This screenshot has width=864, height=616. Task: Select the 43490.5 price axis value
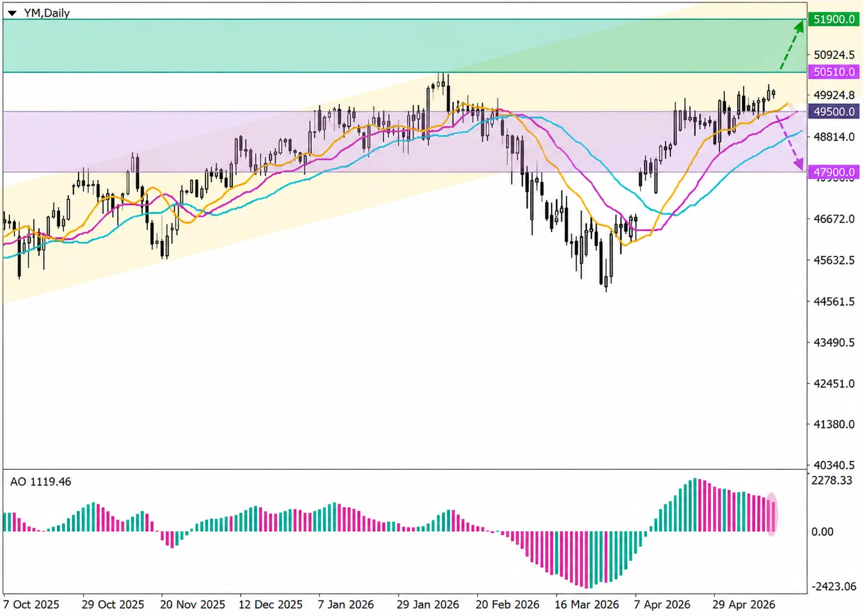click(834, 342)
